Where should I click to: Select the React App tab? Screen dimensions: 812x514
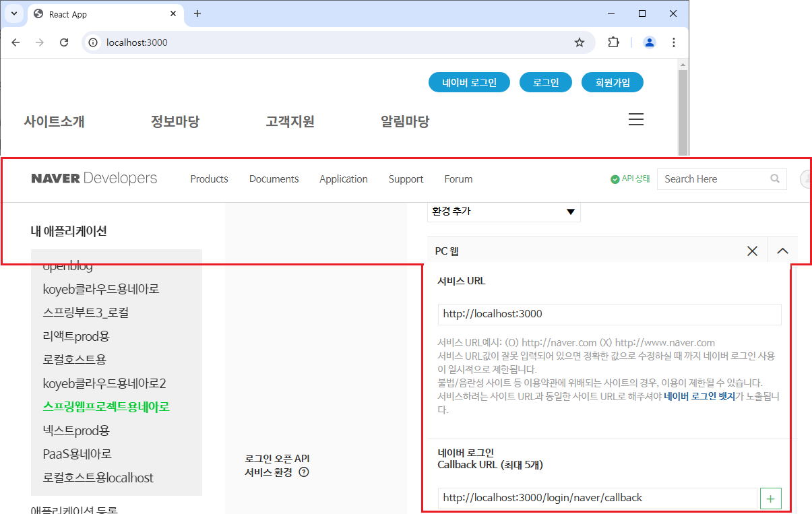click(x=104, y=14)
